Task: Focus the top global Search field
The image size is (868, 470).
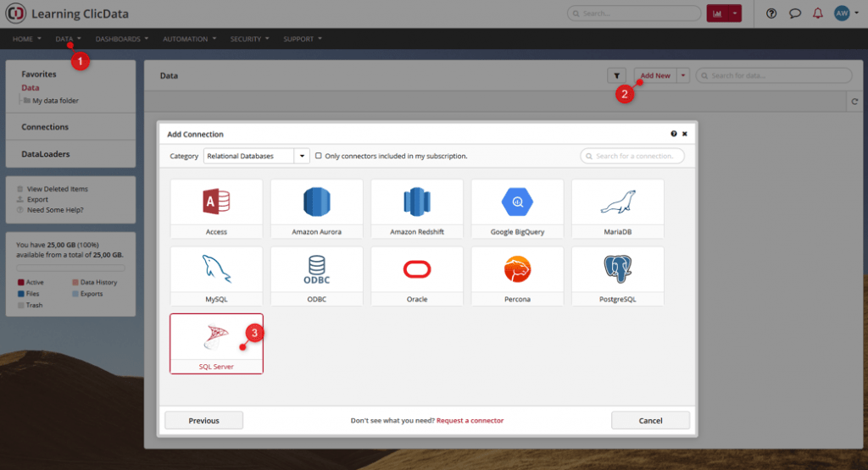Action: [634, 14]
